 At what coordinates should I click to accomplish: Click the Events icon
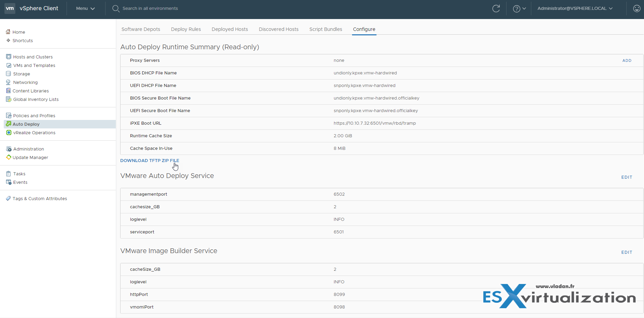8,182
